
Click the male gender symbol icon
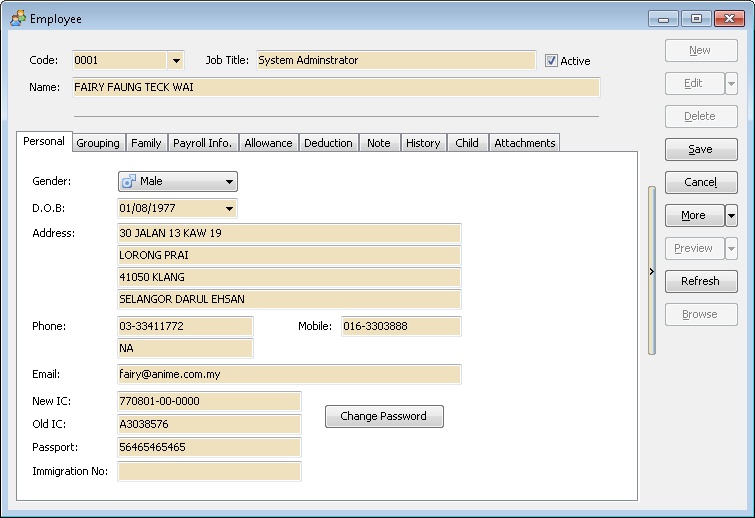point(129,181)
